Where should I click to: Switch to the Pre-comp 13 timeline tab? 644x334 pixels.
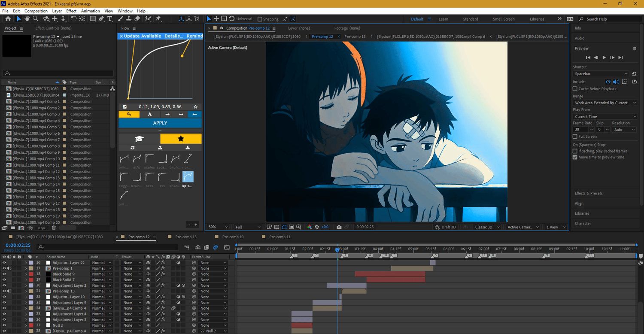(186, 237)
